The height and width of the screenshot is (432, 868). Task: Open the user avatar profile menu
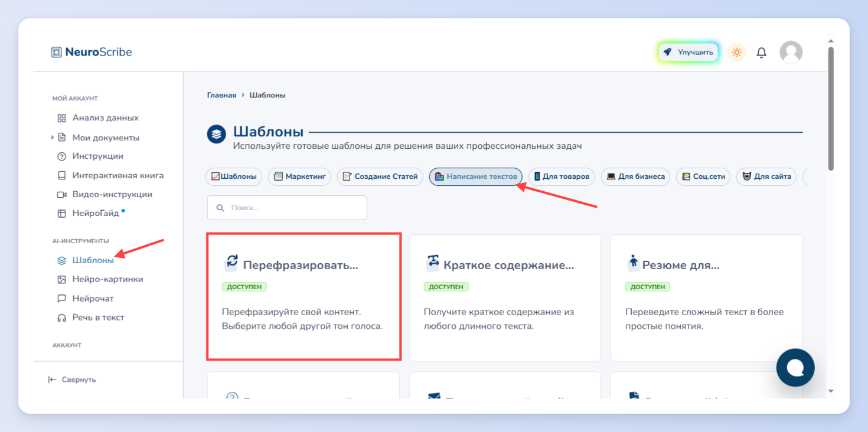[791, 53]
